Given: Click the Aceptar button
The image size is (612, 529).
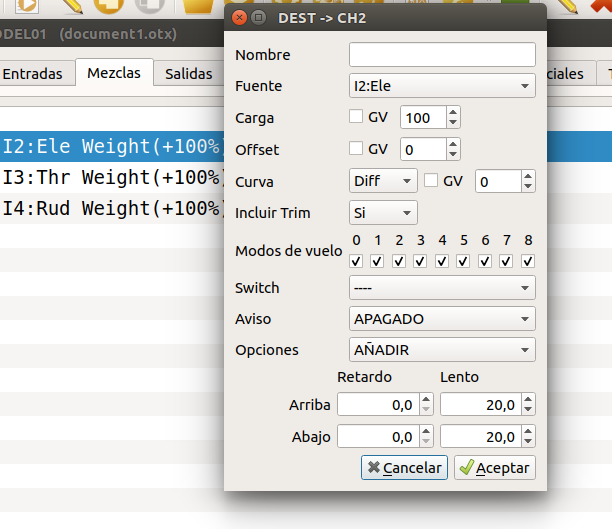Looking at the screenshot, I should click(495, 467).
